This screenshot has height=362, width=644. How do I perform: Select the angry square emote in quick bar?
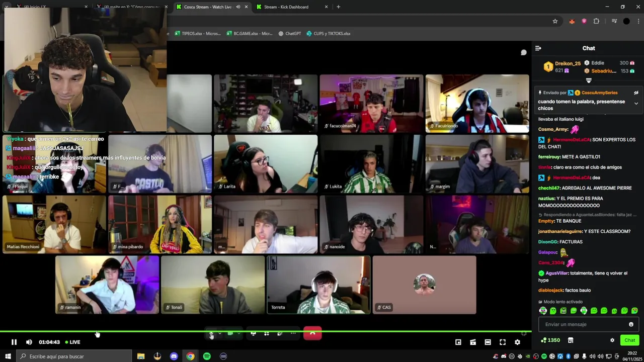point(563,311)
